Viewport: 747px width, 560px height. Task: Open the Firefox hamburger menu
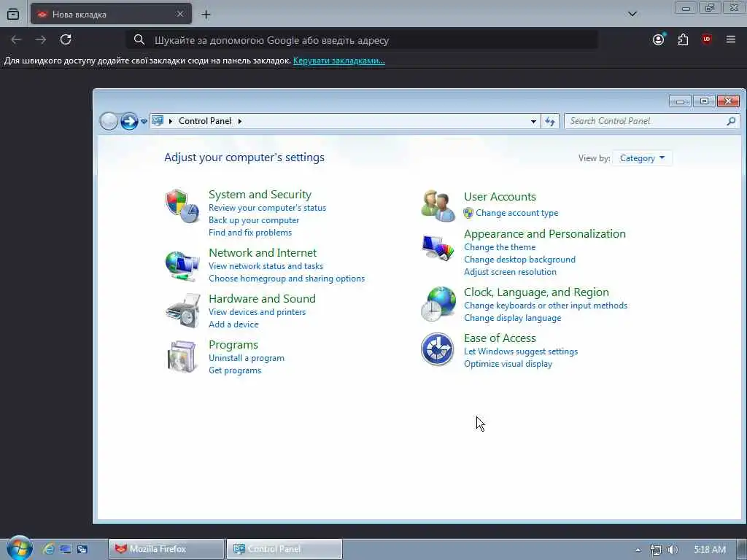coord(731,39)
